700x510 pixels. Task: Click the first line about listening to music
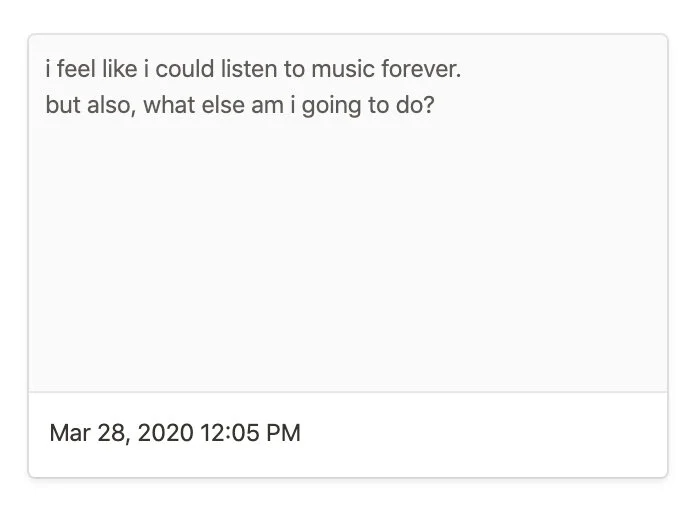pos(253,71)
